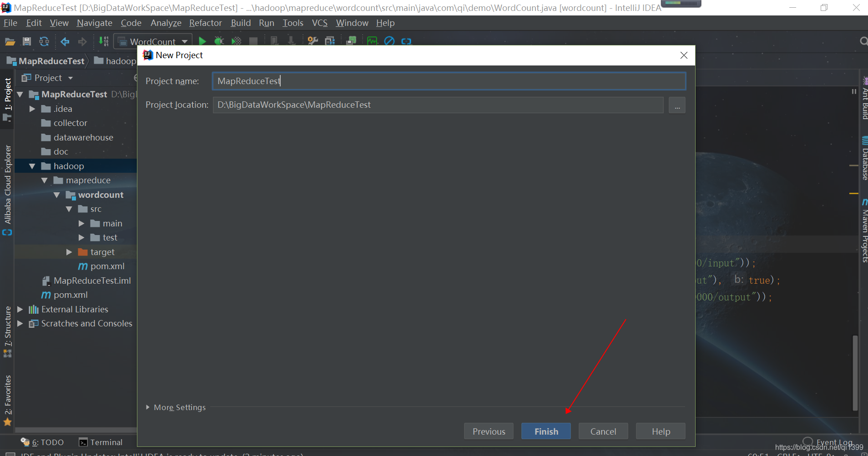Collapse the hadoop folder
Screen dimensions: 868x456
pos(32,166)
